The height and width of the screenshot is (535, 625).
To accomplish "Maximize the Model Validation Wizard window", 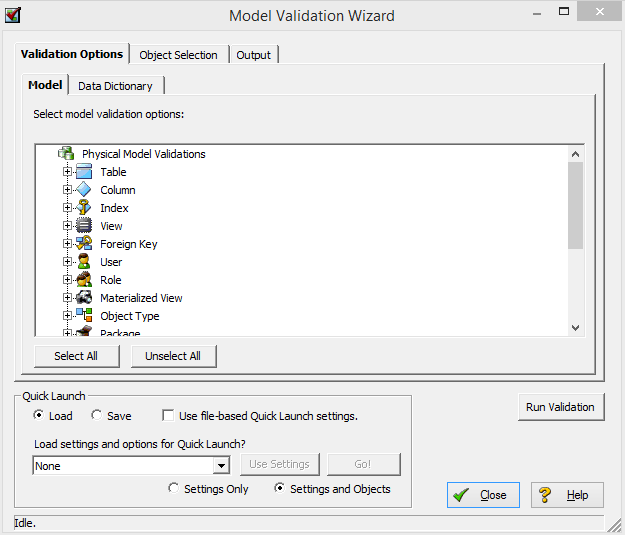I will (x=564, y=12).
